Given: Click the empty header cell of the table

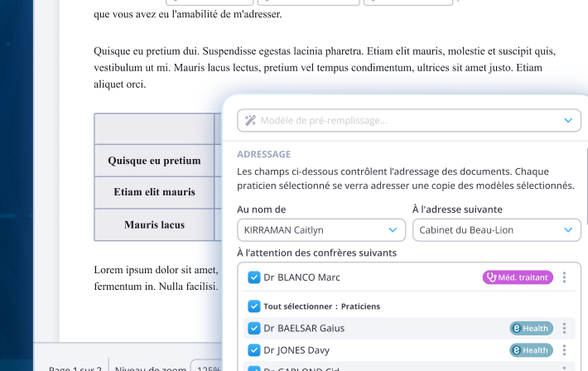Looking at the screenshot, I should click(154, 128).
